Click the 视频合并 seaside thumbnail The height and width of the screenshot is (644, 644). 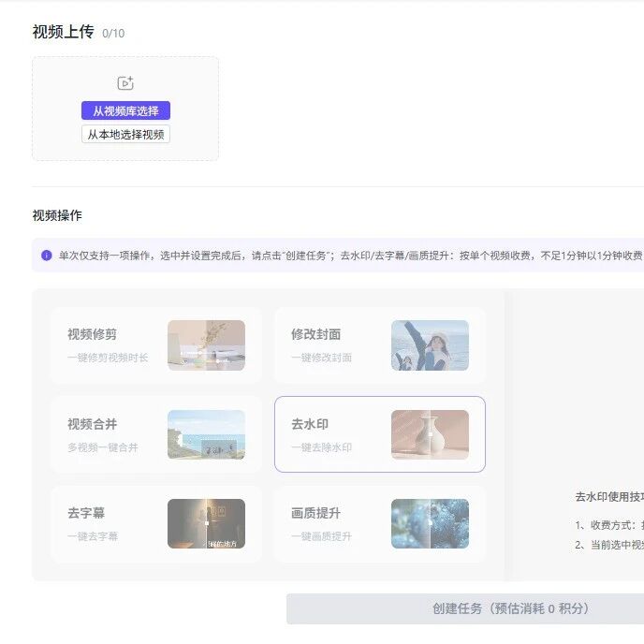[206, 434]
